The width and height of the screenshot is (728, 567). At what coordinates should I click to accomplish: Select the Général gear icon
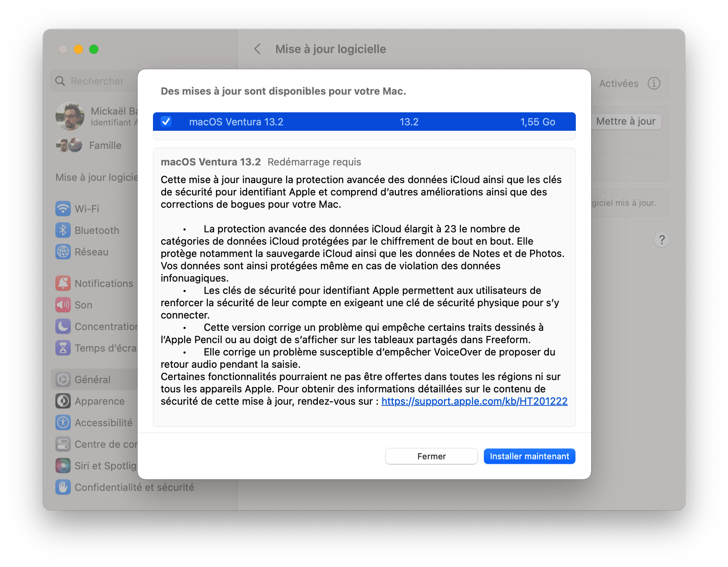click(x=63, y=379)
